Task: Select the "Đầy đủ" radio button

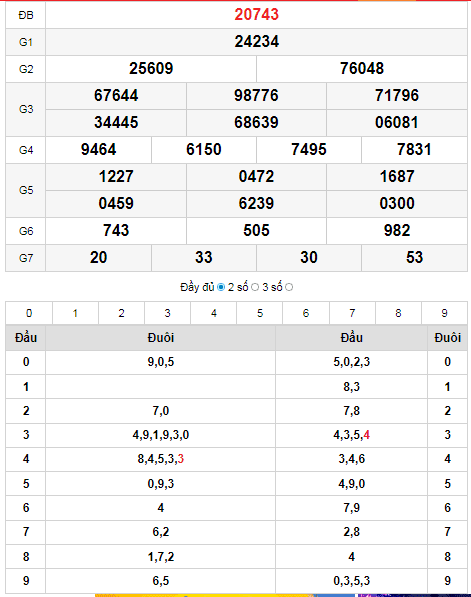Action: coord(220,287)
